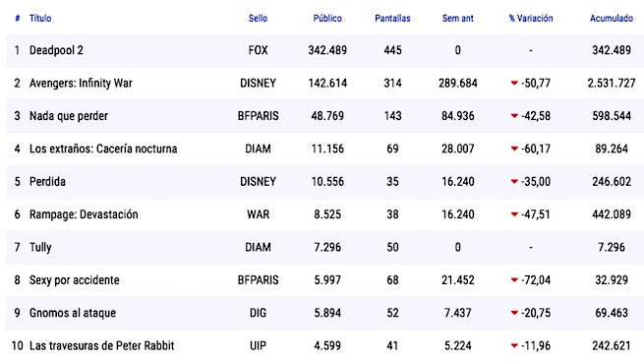Sort by the Sello column header

[x=258, y=18]
